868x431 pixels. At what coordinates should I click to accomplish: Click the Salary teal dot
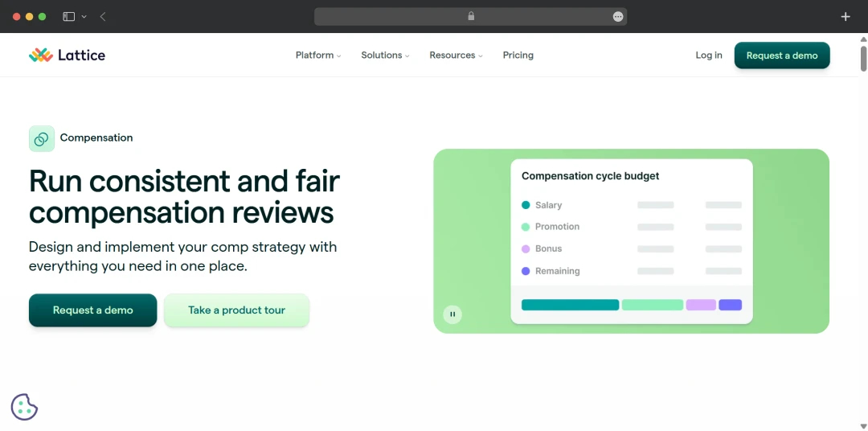(x=526, y=205)
